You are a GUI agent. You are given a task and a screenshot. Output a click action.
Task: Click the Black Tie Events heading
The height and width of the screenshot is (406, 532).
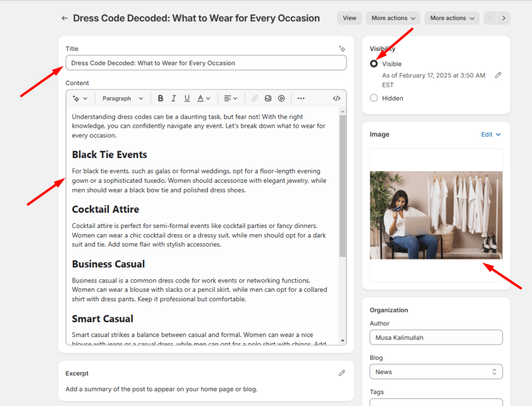click(109, 155)
